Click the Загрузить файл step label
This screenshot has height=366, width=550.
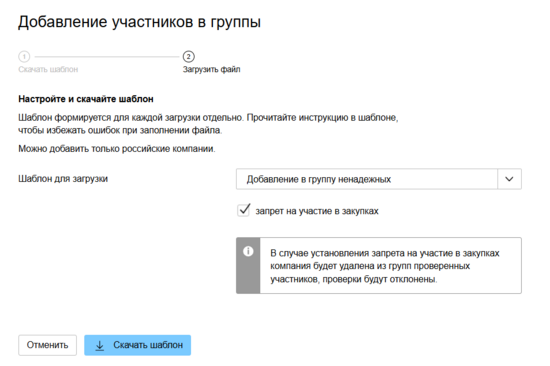(212, 69)
